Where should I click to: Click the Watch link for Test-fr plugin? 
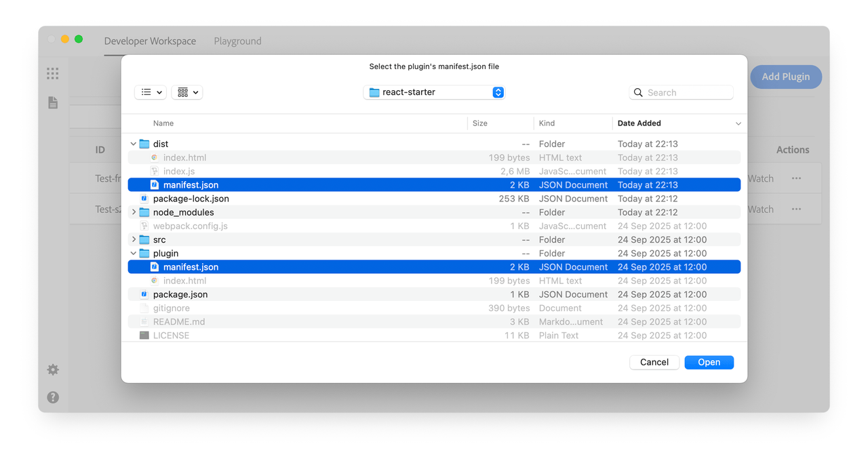760,178
